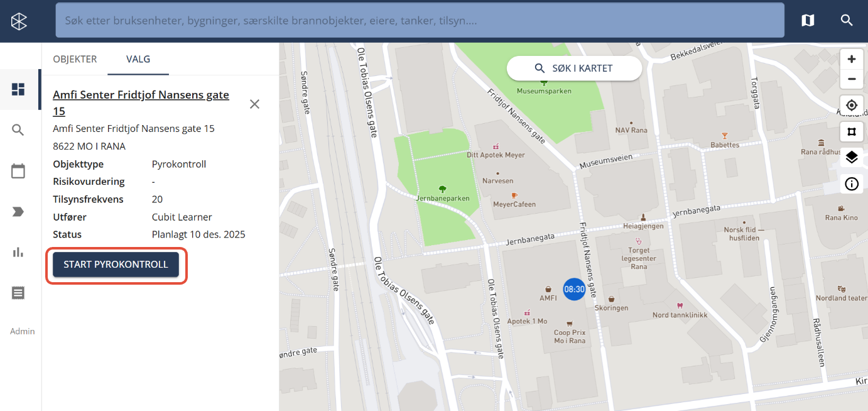Viewport: 868px width, 411px height.
Task: Open the map view icon in header
Action: 808,21
